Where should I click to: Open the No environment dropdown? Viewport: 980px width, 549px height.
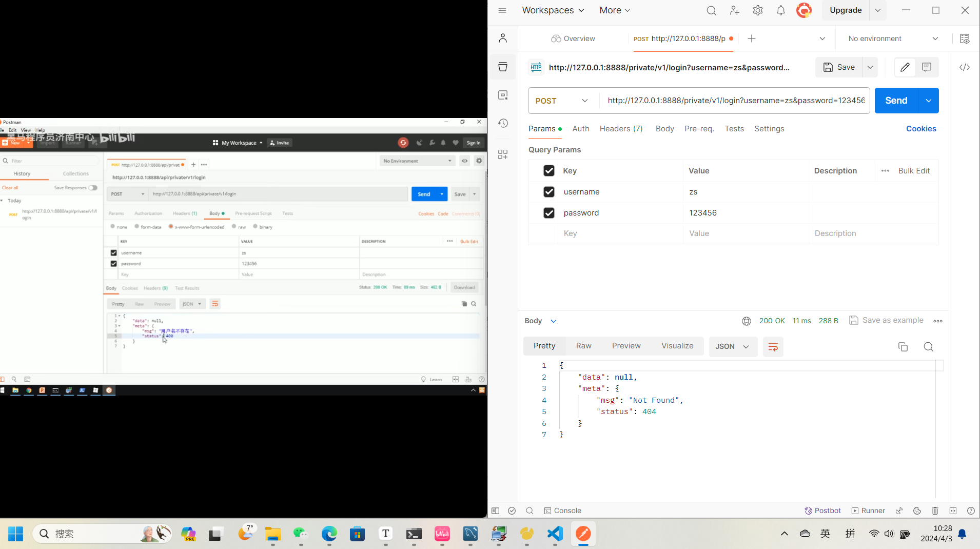click(x=893, y=38)
